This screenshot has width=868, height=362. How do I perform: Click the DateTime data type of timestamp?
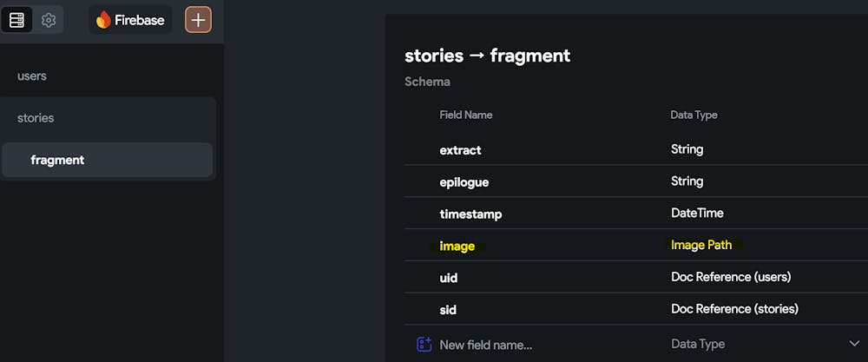click(697, 213)
